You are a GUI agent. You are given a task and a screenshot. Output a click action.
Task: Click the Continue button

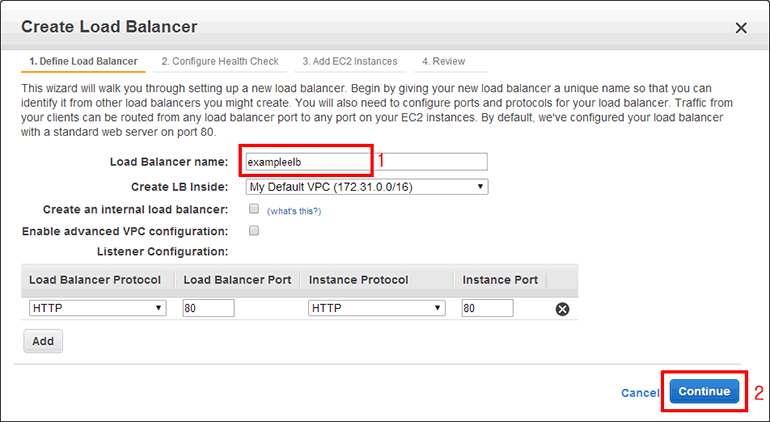tap(704, 392)
